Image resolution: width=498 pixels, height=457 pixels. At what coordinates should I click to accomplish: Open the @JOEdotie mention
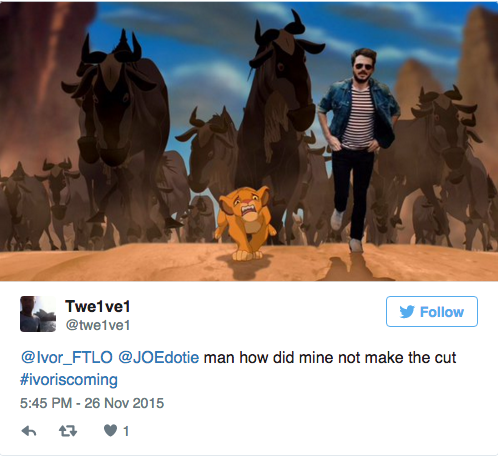click(x=159, y=358)
